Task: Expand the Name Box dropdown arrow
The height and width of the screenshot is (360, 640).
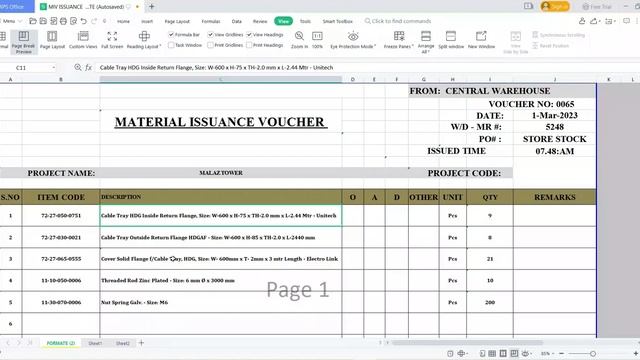Action: 53,68
